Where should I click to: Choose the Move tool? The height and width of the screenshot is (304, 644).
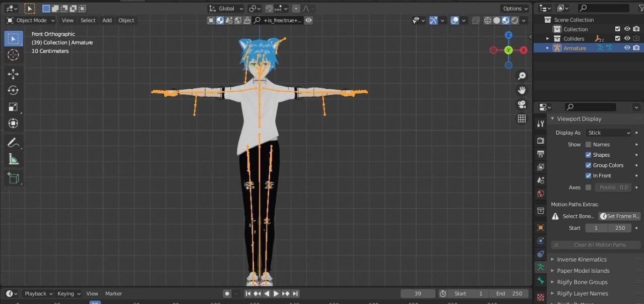pos(14,74)
